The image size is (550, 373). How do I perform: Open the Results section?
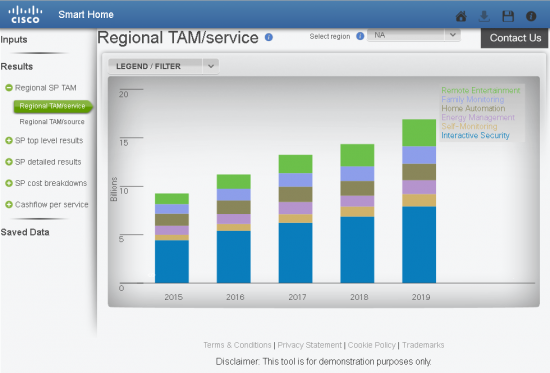17,67
